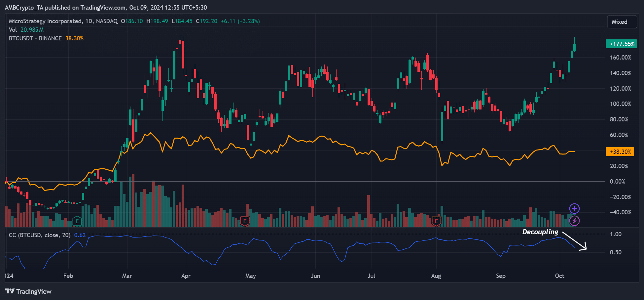
Task: Click the BTCUSDT · BINANCE legend
Action: pos(35,38)
